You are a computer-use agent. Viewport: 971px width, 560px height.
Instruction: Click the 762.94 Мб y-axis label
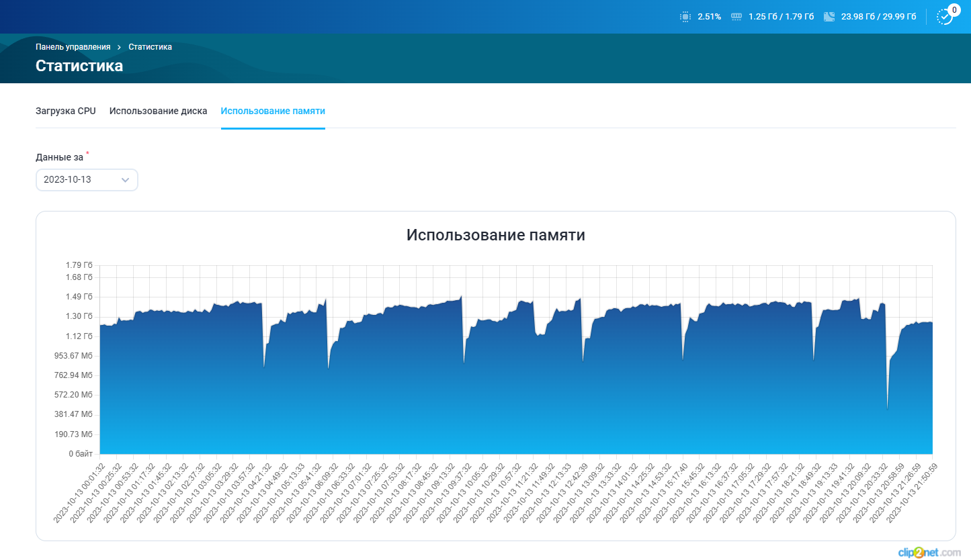[74, 375]
